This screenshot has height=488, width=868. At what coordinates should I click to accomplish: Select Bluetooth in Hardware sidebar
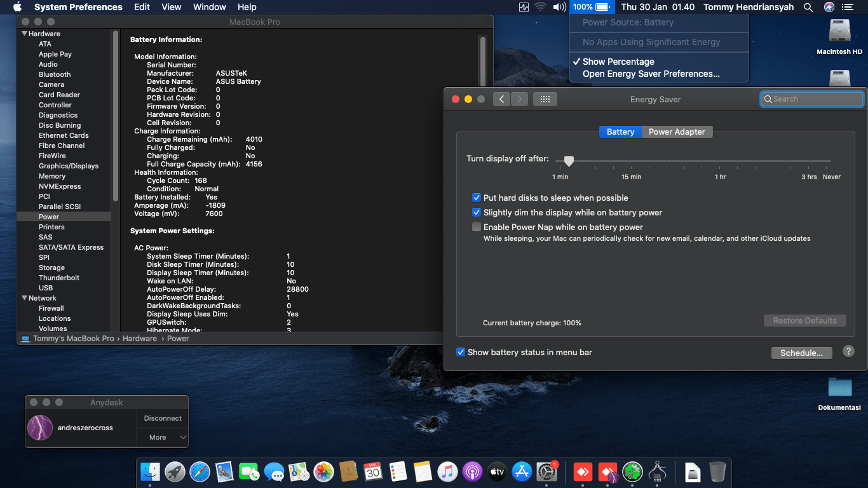pyautogui.click(x=55, y=74)
